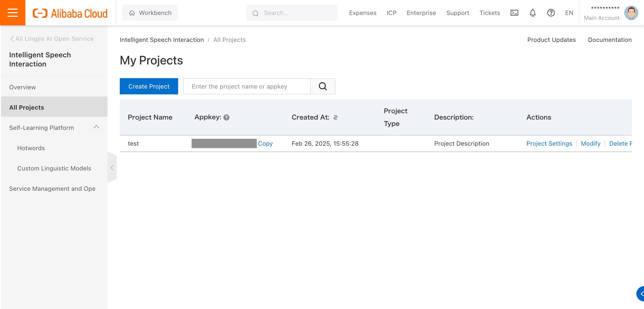Click the magnifier button to search projects
644x309 pixels.
(323, 86)
